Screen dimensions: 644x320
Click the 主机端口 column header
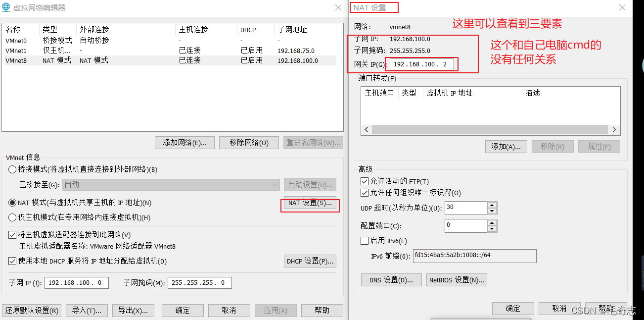pos(380,93)
